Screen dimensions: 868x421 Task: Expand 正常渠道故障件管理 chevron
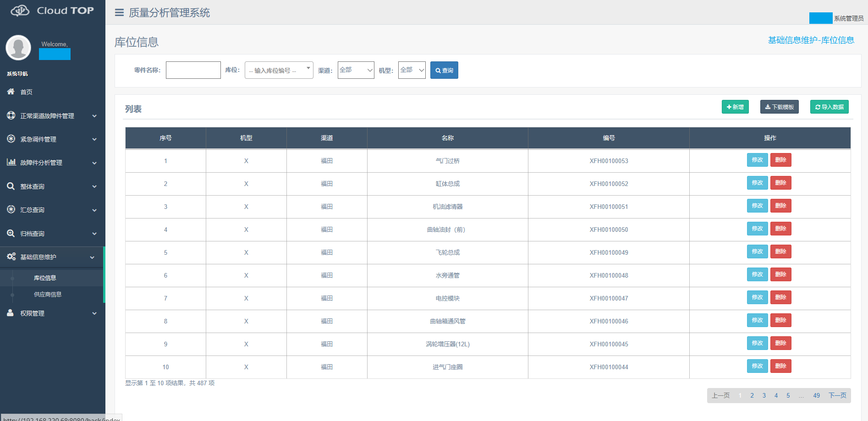tap(94, 116)
